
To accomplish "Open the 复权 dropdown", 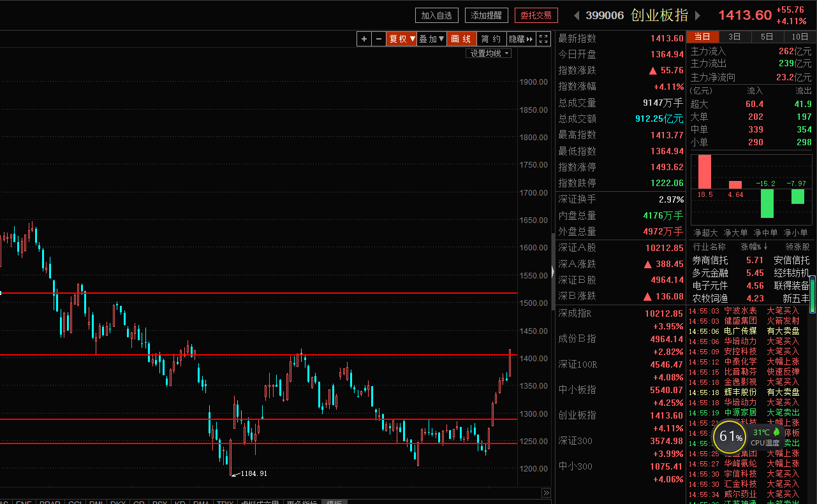I will pos(402,39).
